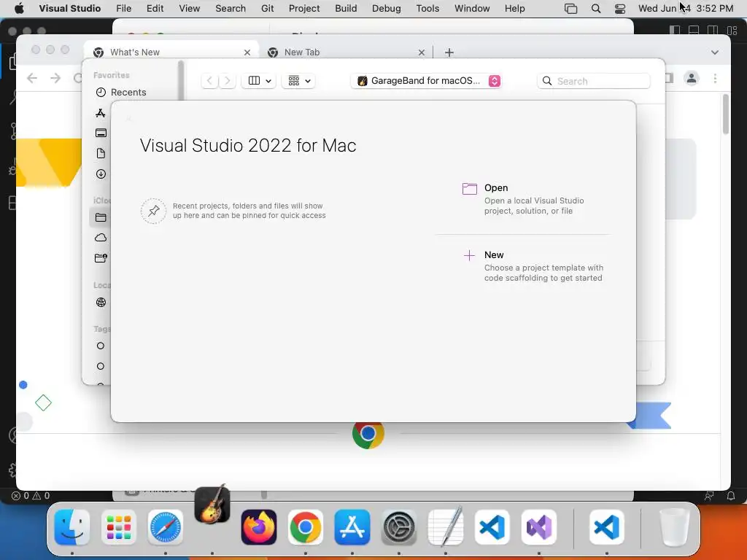Image resolution: width=747 pixels, height=560 pixels.
Task: Open purple Visual Studio Dock icon
Action: pos(539,527)
